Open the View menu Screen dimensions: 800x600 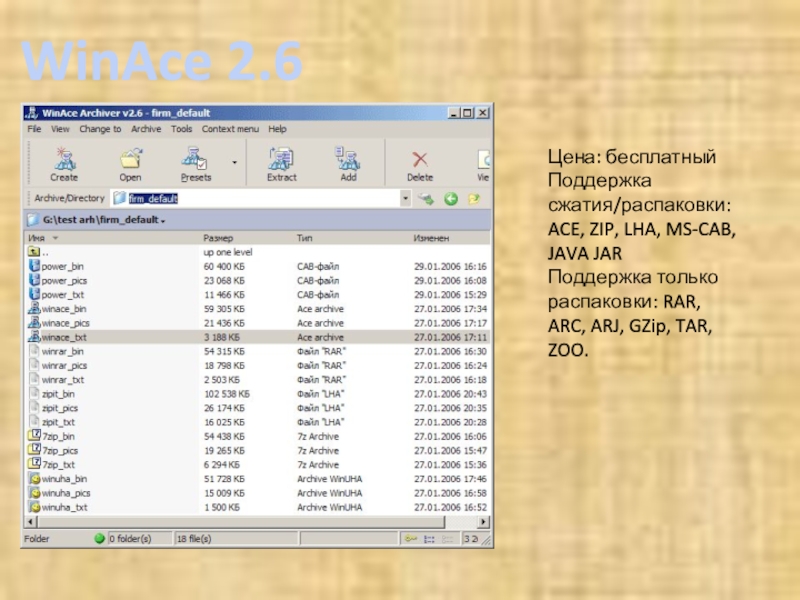click(60, 129)
